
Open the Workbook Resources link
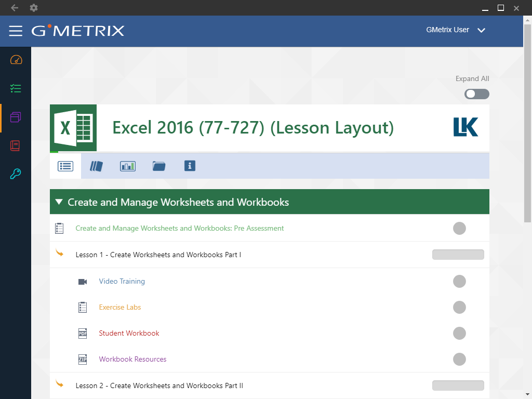[132, 360]
